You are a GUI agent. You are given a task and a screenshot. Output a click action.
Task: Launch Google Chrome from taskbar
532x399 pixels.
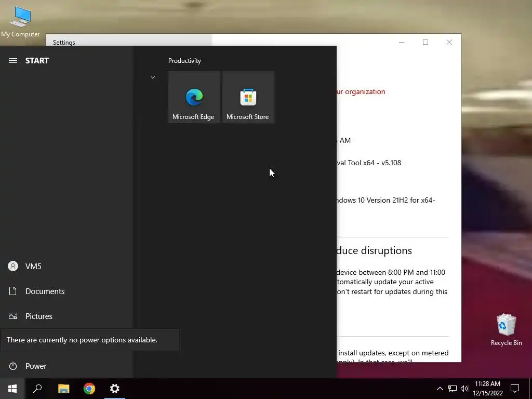[89, 389]
